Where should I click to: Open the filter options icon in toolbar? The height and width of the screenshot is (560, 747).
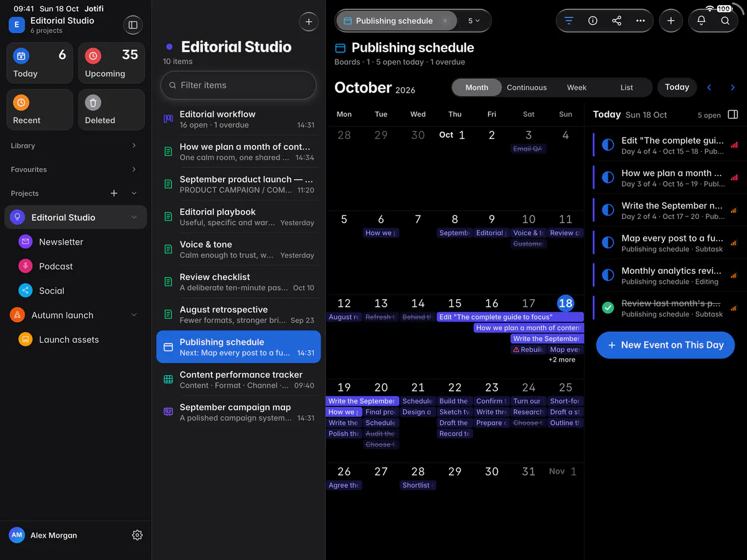(568, 21)
